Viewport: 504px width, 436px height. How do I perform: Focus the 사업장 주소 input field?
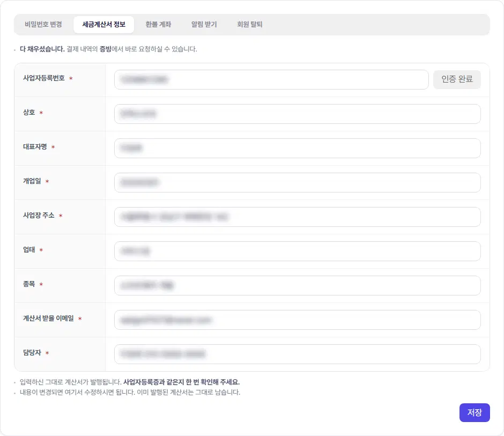(x=298, y=217)
